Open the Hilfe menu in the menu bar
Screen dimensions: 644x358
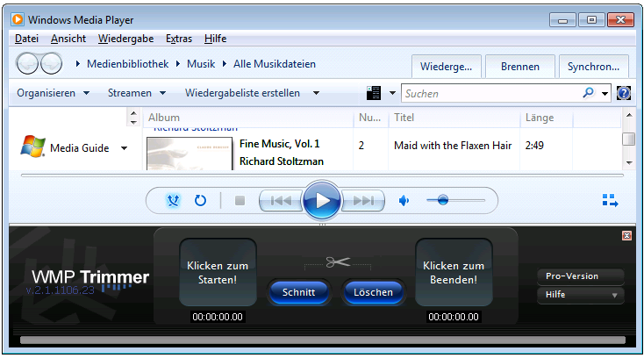point(215,39)
